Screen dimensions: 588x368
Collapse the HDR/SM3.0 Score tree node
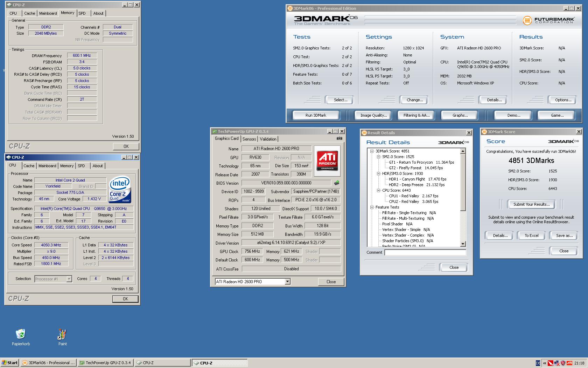point(378,173)
